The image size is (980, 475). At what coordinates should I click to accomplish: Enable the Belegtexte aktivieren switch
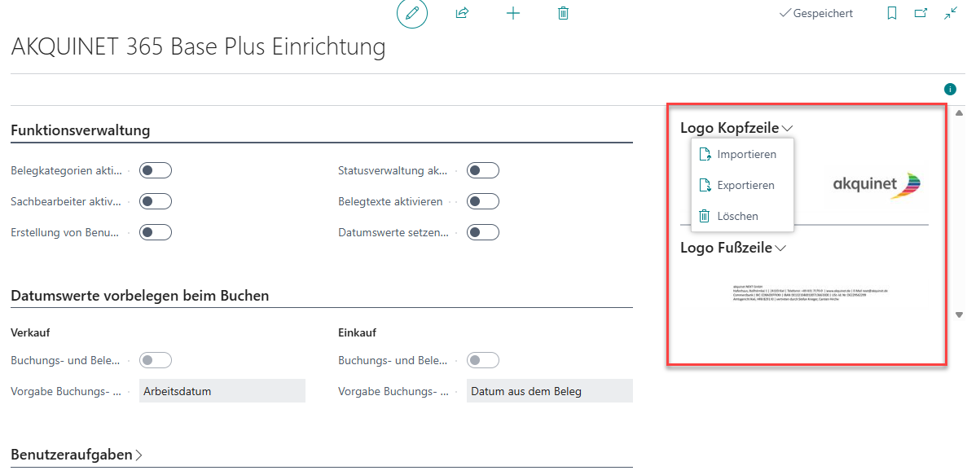click(x=483, y=201)
